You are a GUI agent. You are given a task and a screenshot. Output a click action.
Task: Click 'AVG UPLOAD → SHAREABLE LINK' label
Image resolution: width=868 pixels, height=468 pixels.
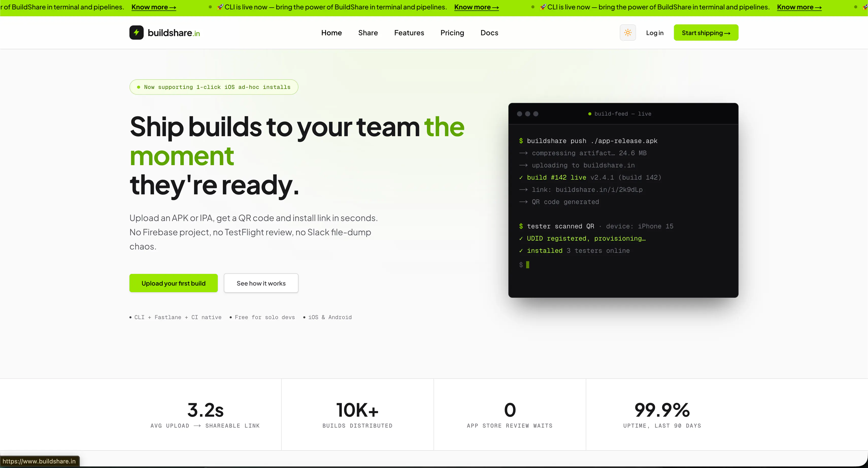(205, 426)
